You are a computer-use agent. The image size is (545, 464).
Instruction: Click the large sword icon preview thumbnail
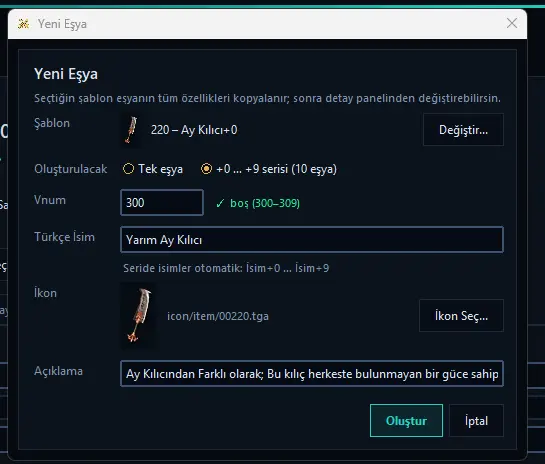[x=139, y=316]
